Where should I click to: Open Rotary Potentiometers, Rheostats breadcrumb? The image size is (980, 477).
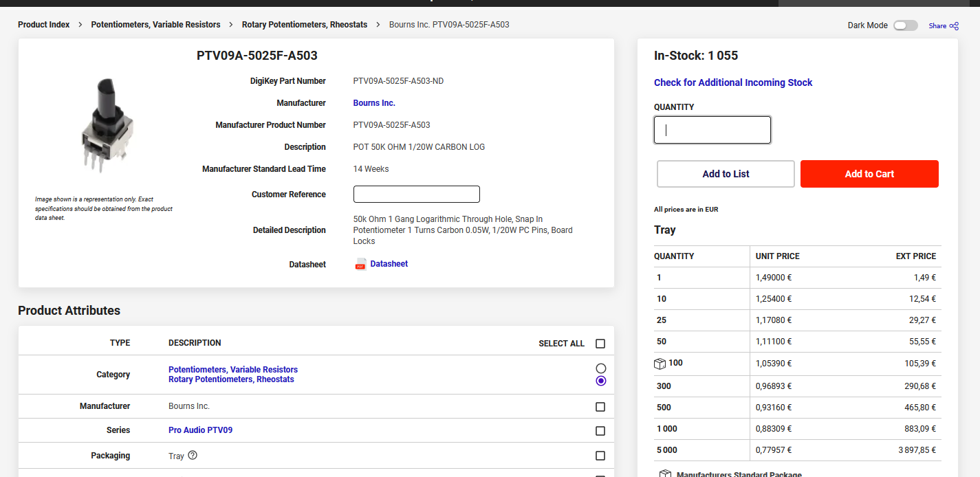(x=305, y=25)
